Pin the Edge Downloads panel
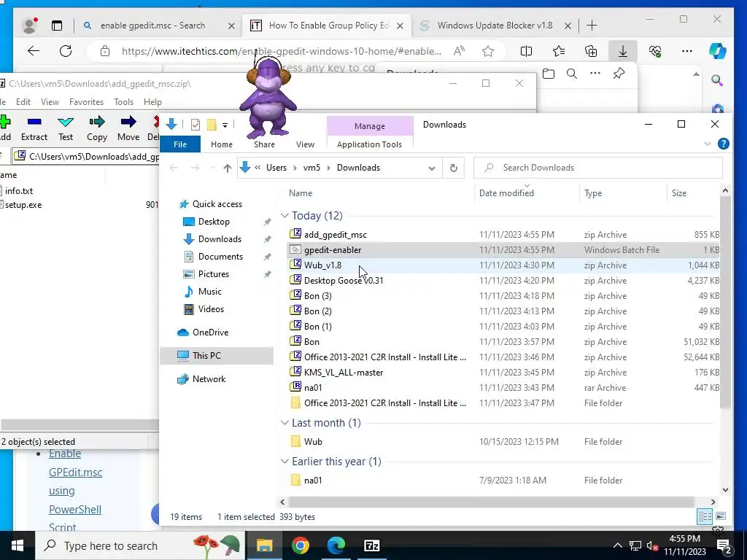747x560 pixels. tap(619, 74)
